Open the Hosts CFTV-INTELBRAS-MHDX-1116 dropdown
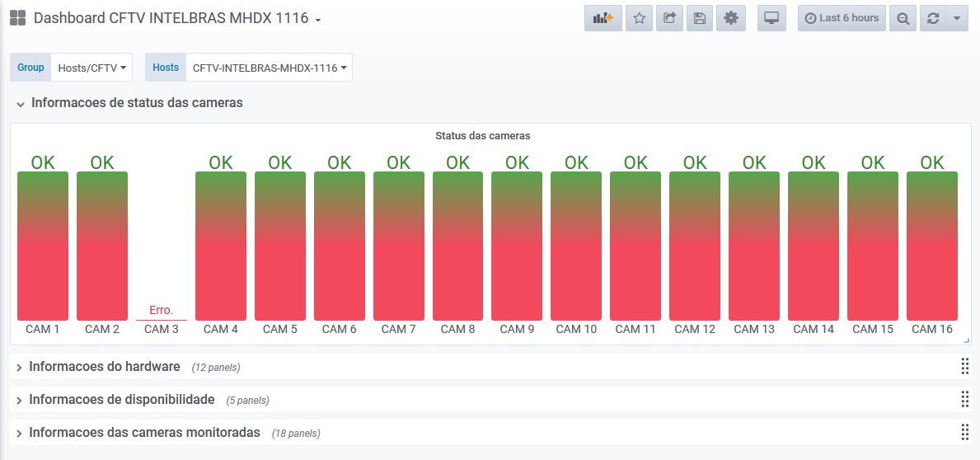 pyautogui.click(x=270, y=68)
